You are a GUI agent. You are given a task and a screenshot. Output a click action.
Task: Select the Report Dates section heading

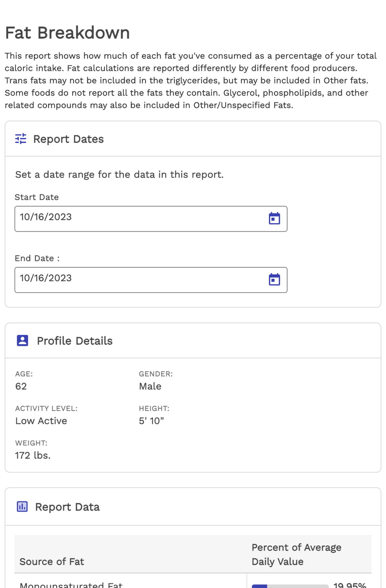pyautogui.click(x=68, y=139)
